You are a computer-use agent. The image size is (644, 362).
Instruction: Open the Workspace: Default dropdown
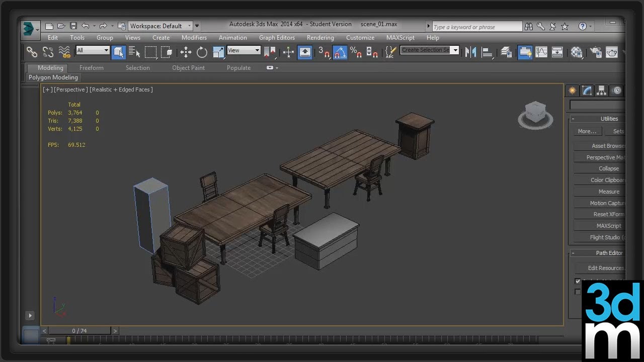point(161,26)
